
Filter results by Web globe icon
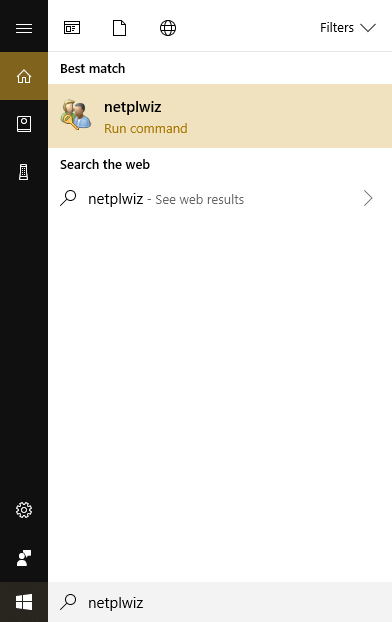tap(168, 28)
